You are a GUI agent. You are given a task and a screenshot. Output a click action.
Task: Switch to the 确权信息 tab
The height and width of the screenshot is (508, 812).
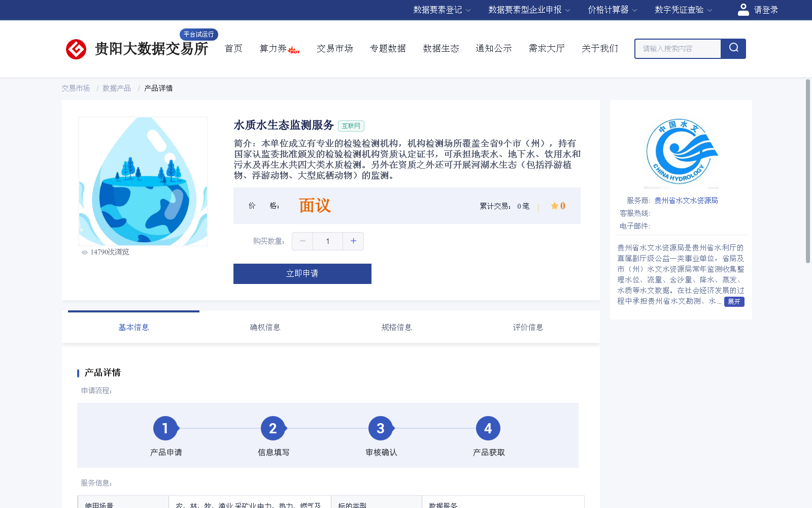[265, 327]
